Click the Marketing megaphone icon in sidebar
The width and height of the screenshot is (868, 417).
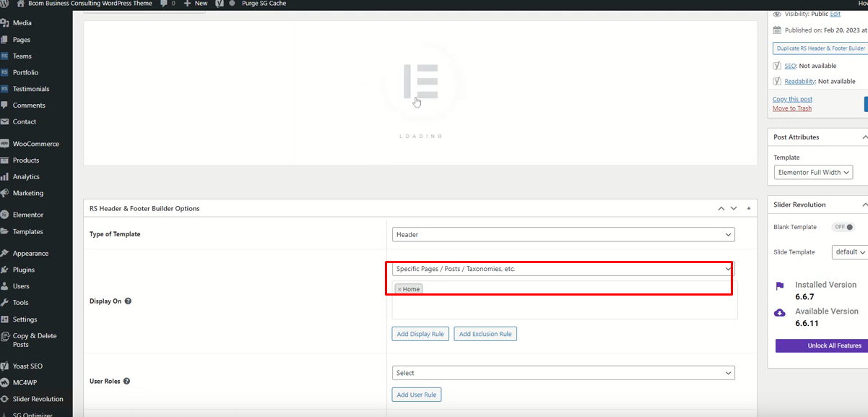(5, 193)
